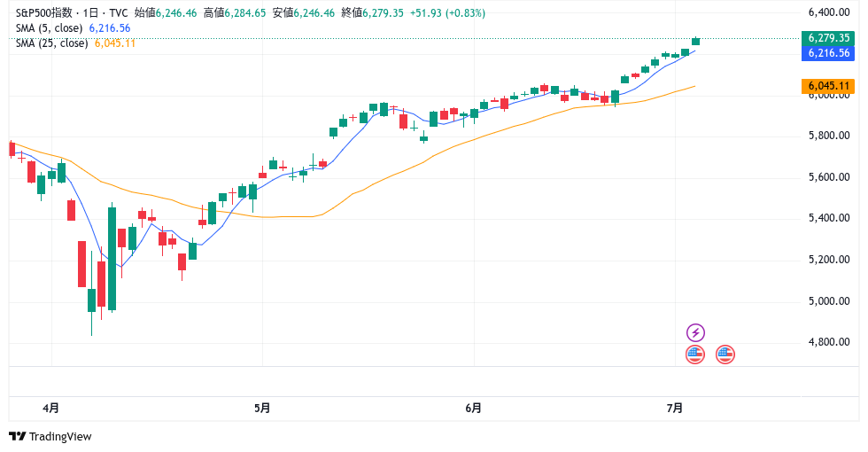The image size is (868, 452).
Task: Click the +51.93 (+0.83%) change value
Action: coord(447,12)
